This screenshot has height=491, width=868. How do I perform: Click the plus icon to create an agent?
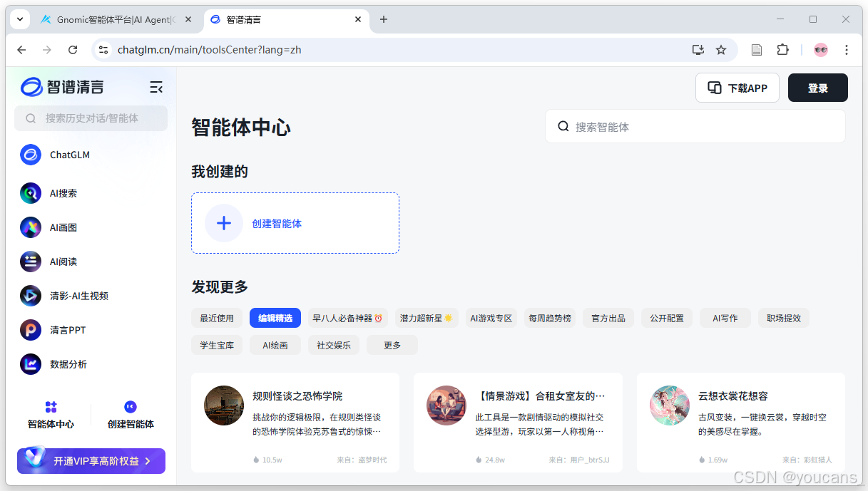point(224,223)
